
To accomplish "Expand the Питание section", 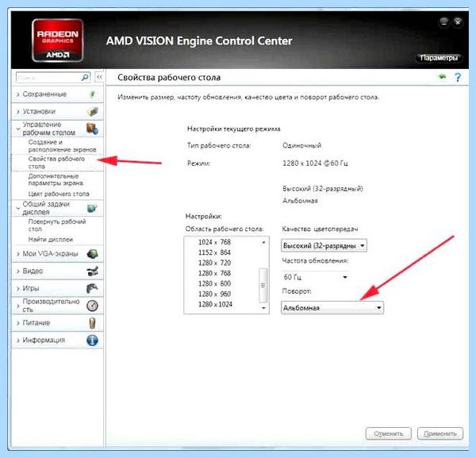I will [x=18, y=323].
